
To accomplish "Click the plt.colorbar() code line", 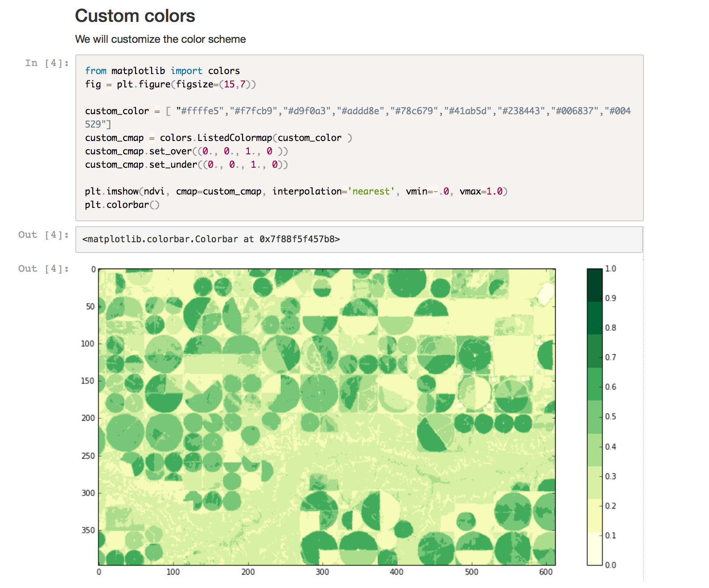I will tap(122, 205).
